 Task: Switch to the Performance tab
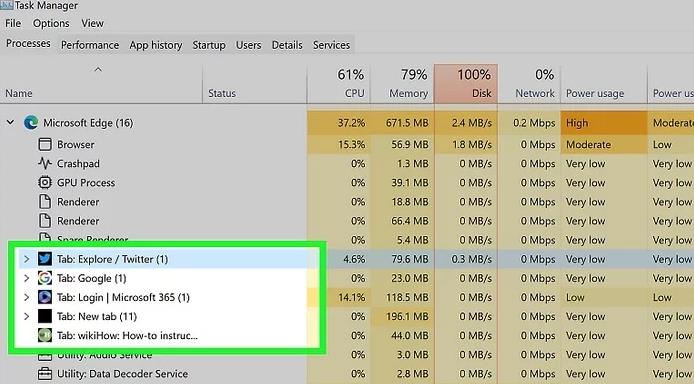(x=90, y=45)
